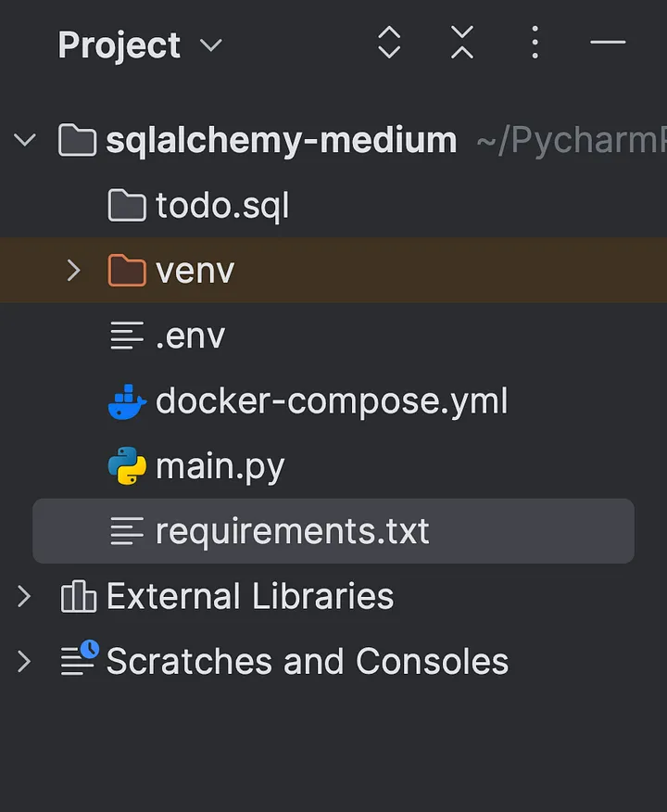Open the Project view options menu
667x812 pixels.
(x=535, y=43)
